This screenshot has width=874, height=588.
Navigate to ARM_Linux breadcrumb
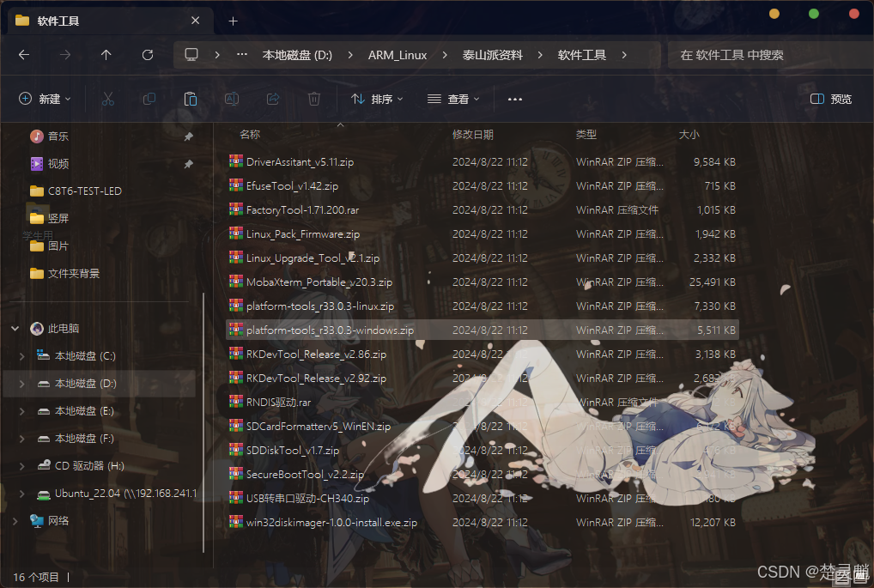point(398,55)
